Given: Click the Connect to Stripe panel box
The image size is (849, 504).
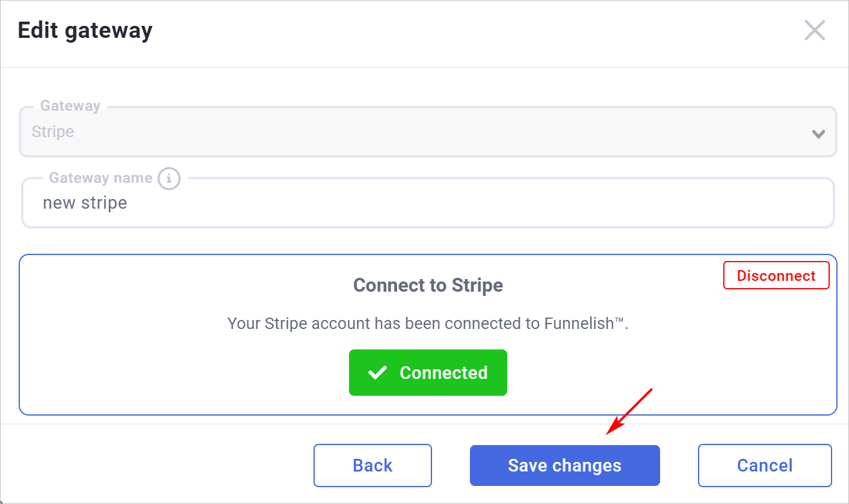Looking at the screenshot, I should click(428, 334).
